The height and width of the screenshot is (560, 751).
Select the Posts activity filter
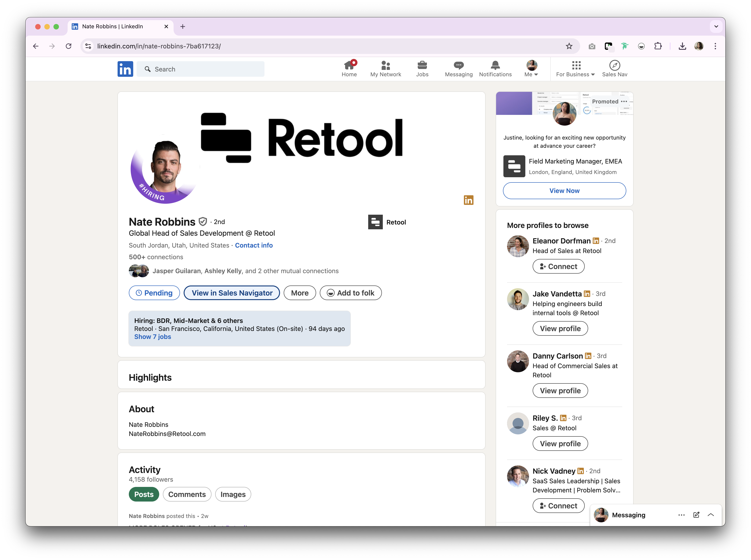coord(144,494)
